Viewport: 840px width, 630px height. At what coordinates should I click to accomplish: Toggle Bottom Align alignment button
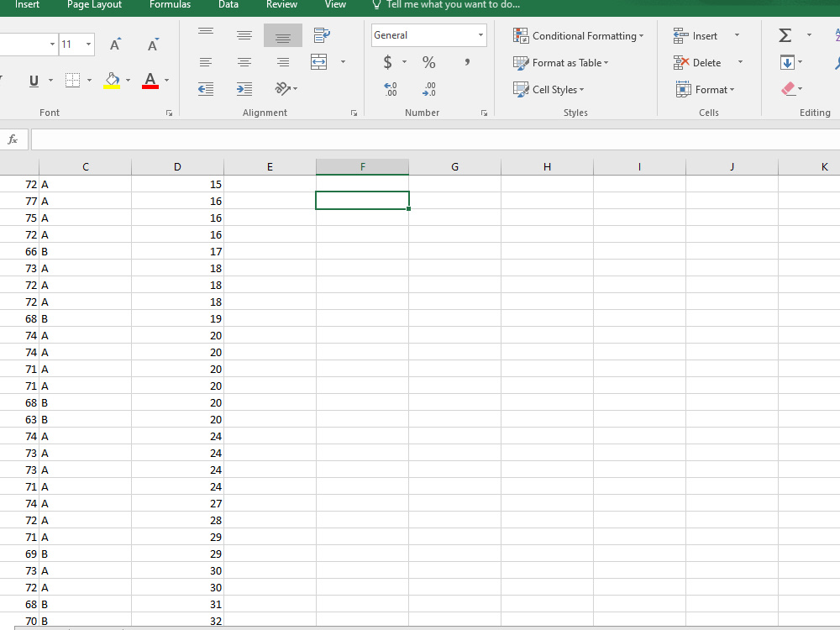[x=283, y=35]
